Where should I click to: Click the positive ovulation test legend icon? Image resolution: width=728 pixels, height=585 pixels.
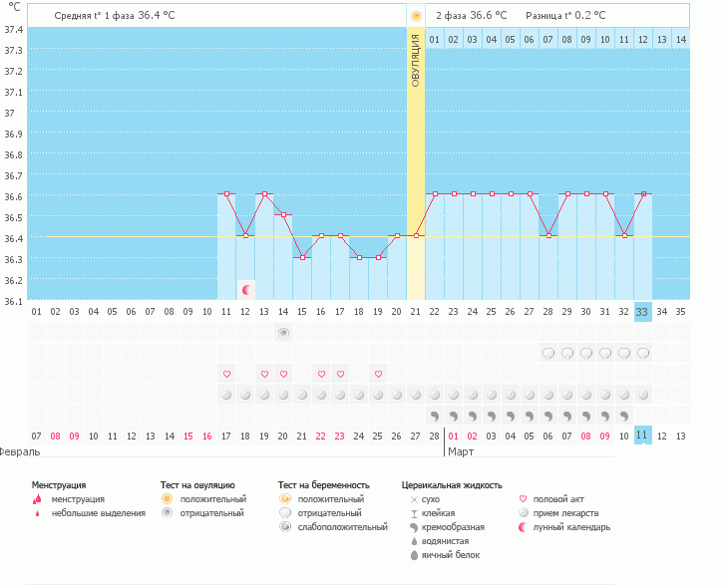point(168,499)
